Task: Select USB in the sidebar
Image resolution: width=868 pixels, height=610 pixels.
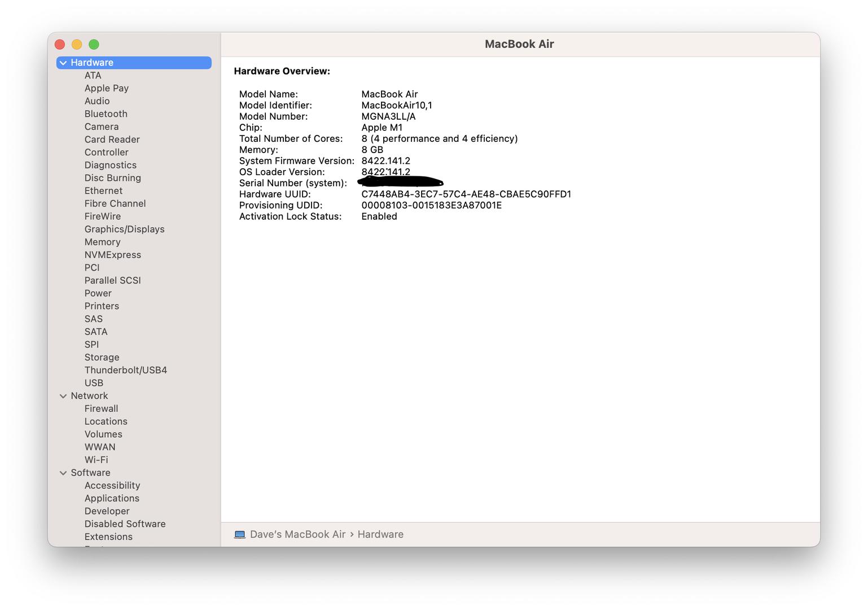Action: point(94,383)
